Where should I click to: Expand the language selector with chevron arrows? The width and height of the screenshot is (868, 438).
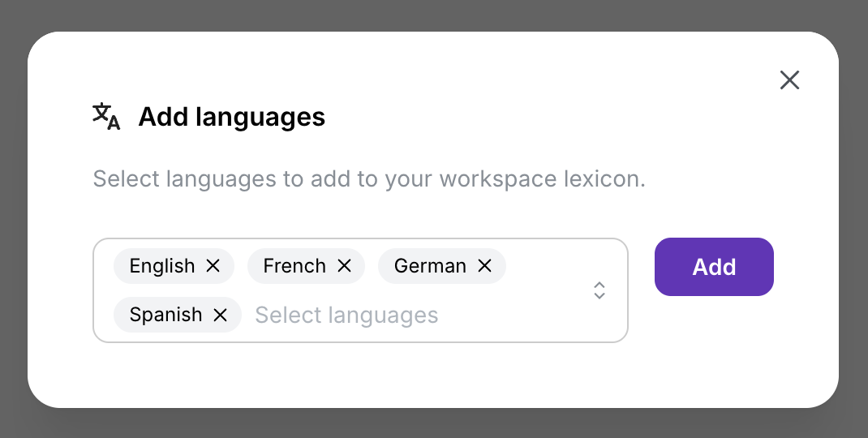coord(599,290)
